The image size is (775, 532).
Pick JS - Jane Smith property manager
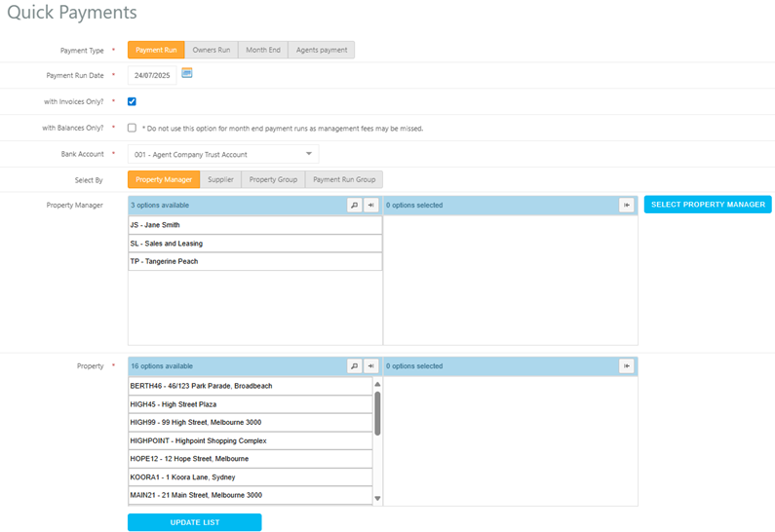point(255,225)
